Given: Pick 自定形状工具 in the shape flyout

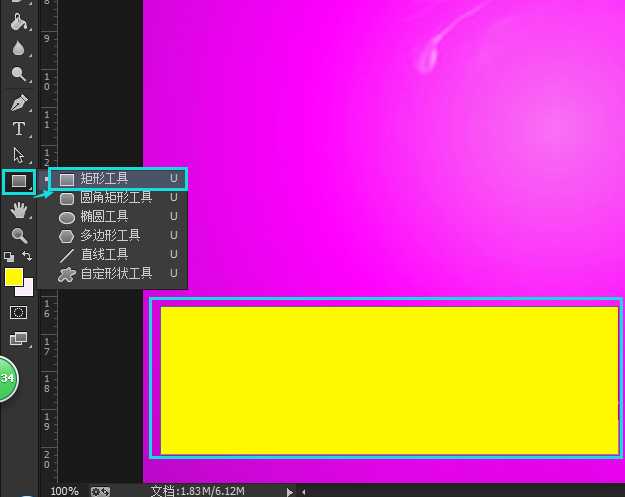Looking at the screenshot, I should point(116,273).
